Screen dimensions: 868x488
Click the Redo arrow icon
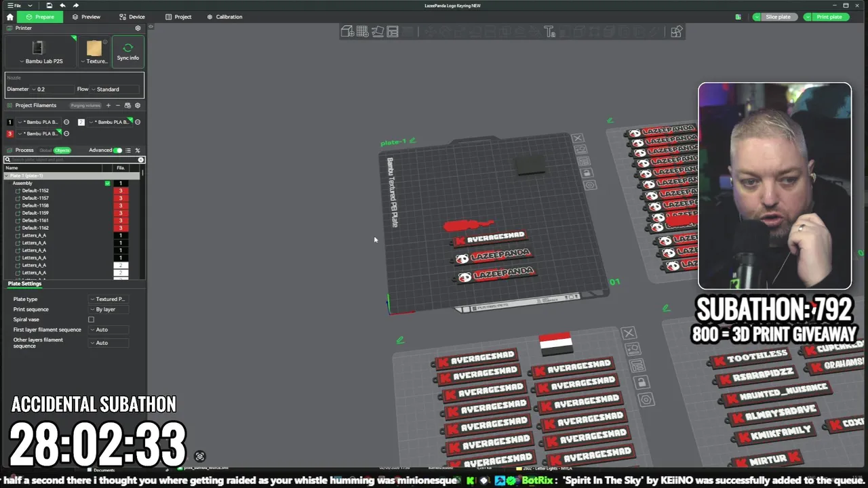coord(76,5)
